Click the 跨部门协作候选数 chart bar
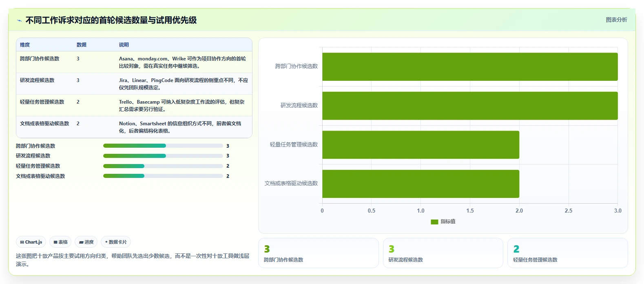 (470, 67)
